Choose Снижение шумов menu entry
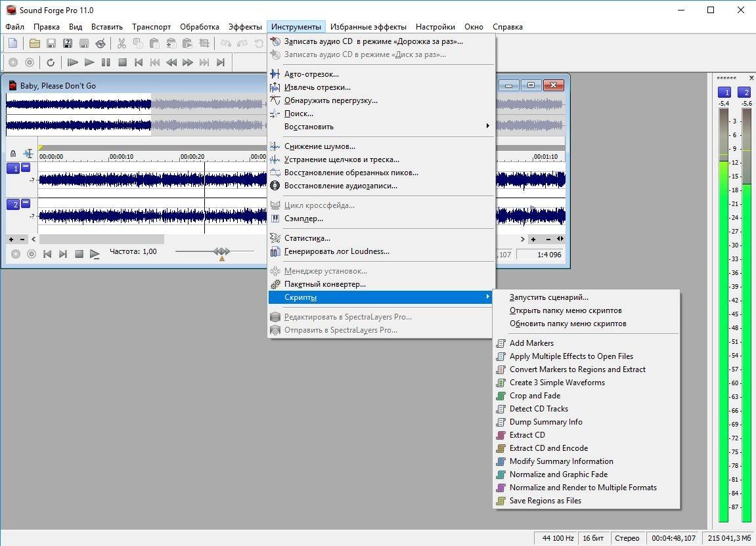Image resolution: width=756 pixels, height=546 pixels. (382, 146)
